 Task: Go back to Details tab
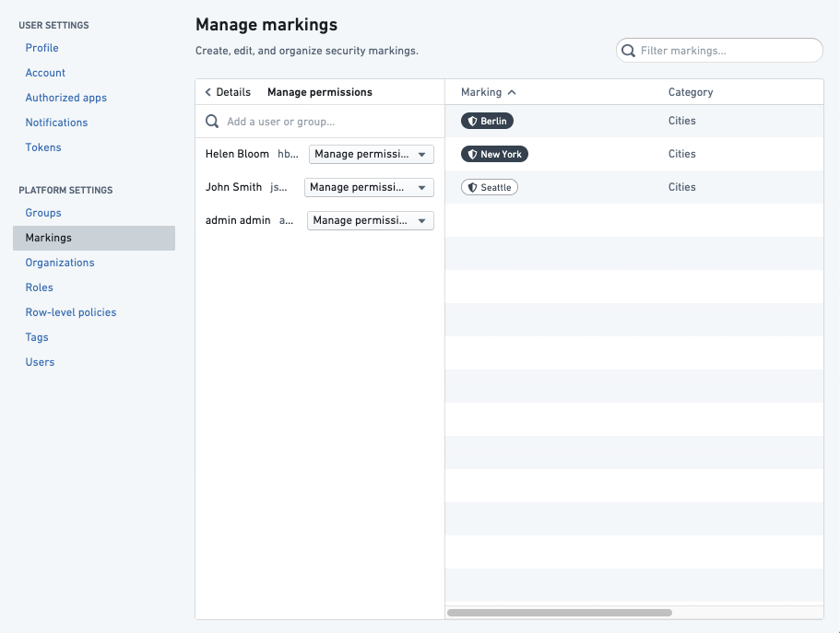pos(229,92)
